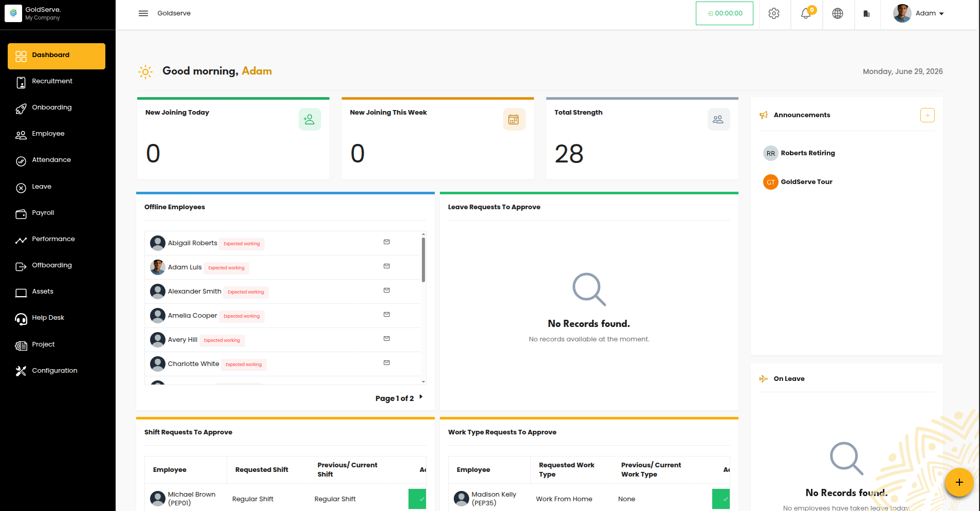Click Alexander Smith name
Screen dimensions: 980x511
click(x=194, y=291)
